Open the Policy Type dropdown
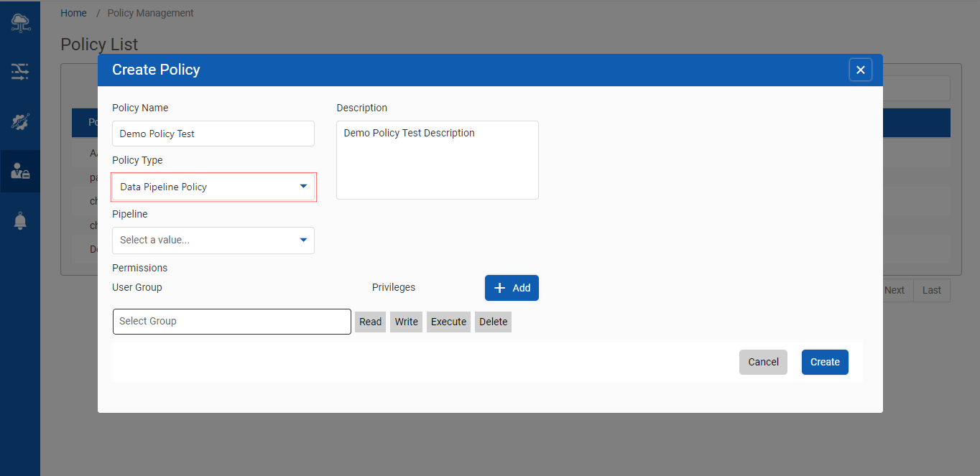Image resolution: width=980 pixels, height=476 pixels. [x=213, y=187]
